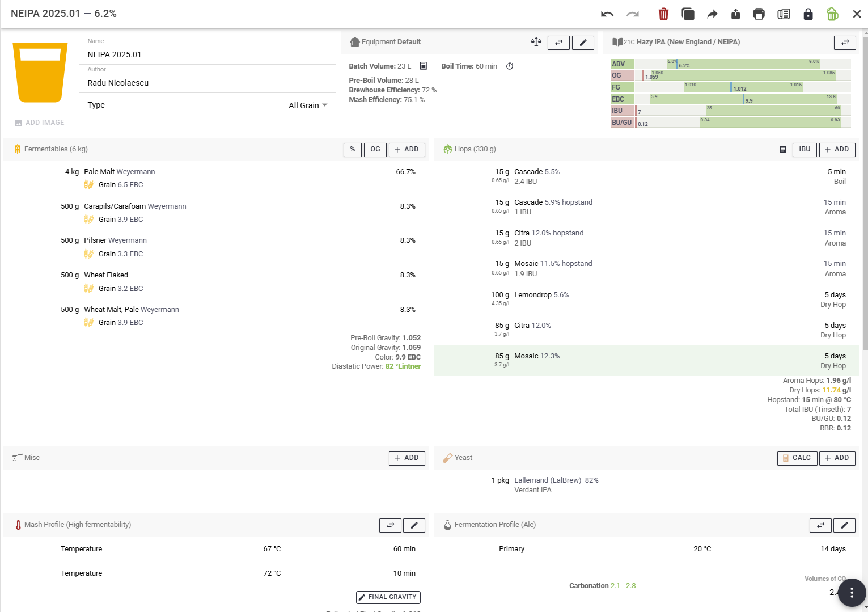The image size is (868, 612).
Task: Click the batch volume calculator icon
Action: click(x=423, y=66)
